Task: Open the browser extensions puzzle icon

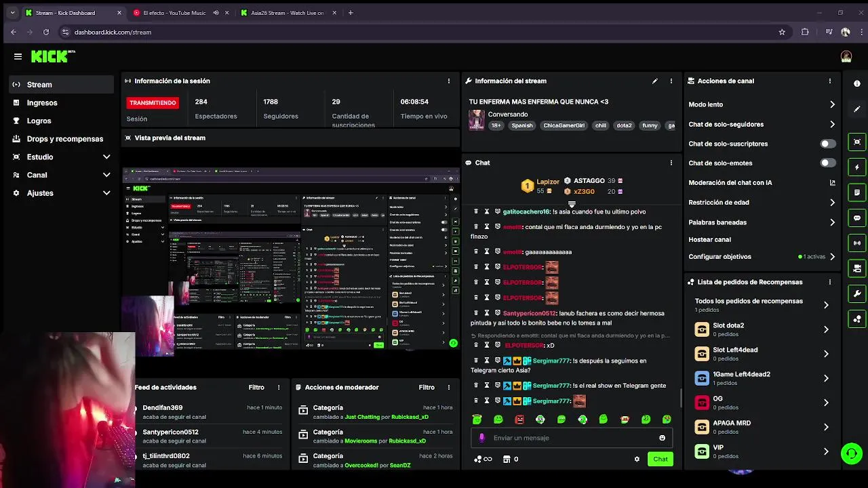Action: click(805, 32)
